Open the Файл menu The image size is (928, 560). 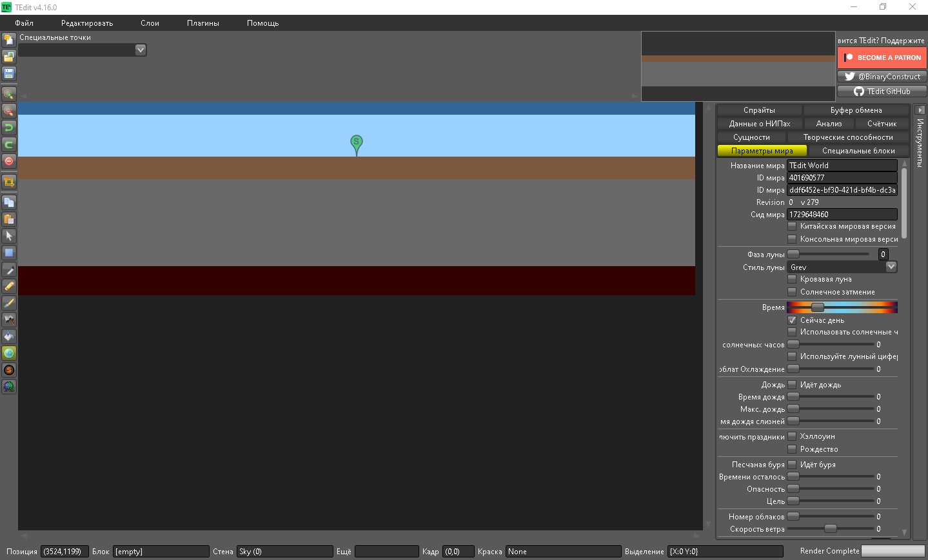[x=25, y=23]
